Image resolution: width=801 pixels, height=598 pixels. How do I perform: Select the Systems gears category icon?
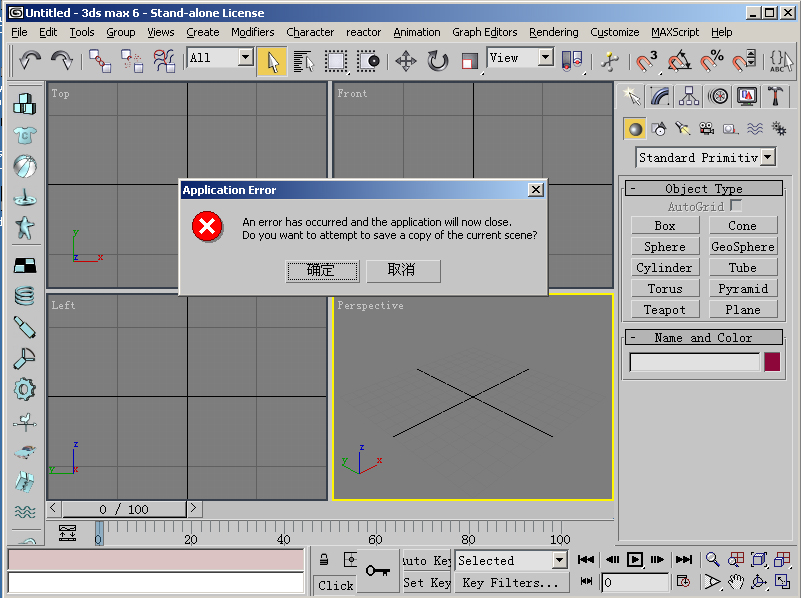tap(779, 129)
